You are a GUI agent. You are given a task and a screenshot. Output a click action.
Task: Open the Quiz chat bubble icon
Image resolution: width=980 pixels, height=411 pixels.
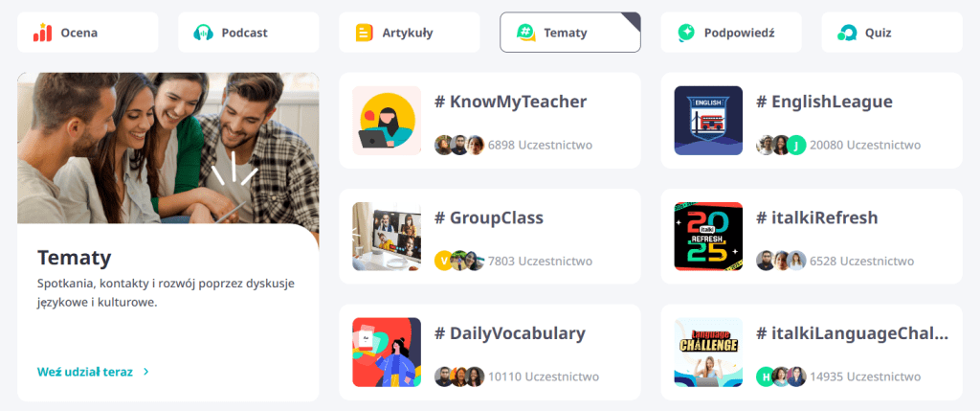click(847, 33)
